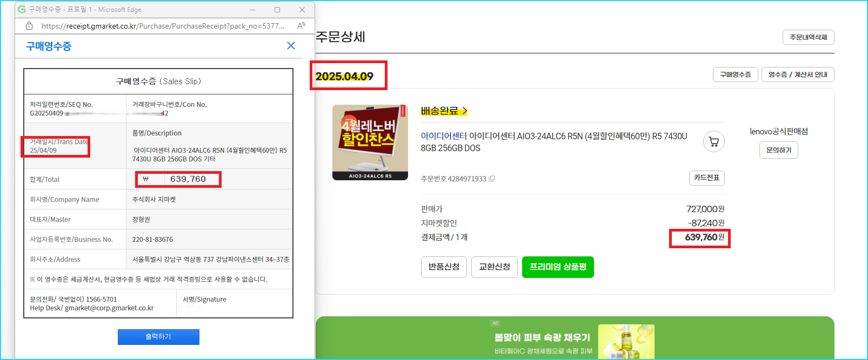This screenshot has height=360, width=868.
Task: Click the 구매영수증 popup title text
Action: [x=49, y=46]
